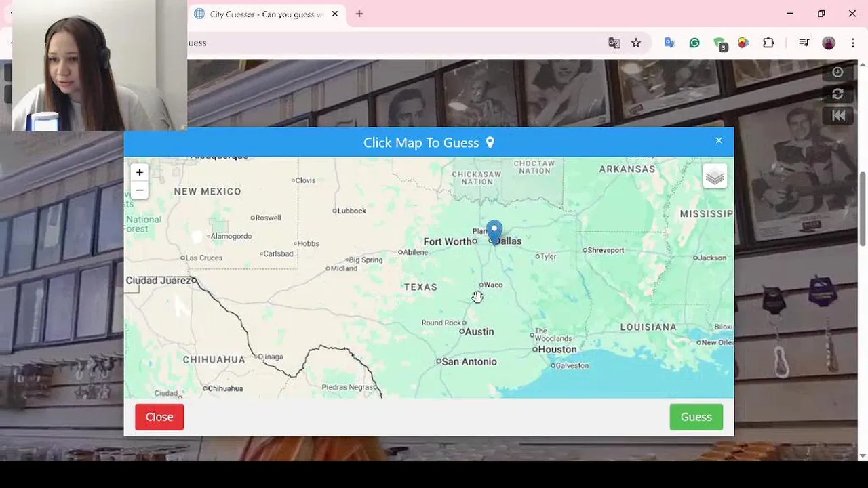Click Piedras Negras on the map
This screenshot has height=488, width=868.
pos(348,387)
